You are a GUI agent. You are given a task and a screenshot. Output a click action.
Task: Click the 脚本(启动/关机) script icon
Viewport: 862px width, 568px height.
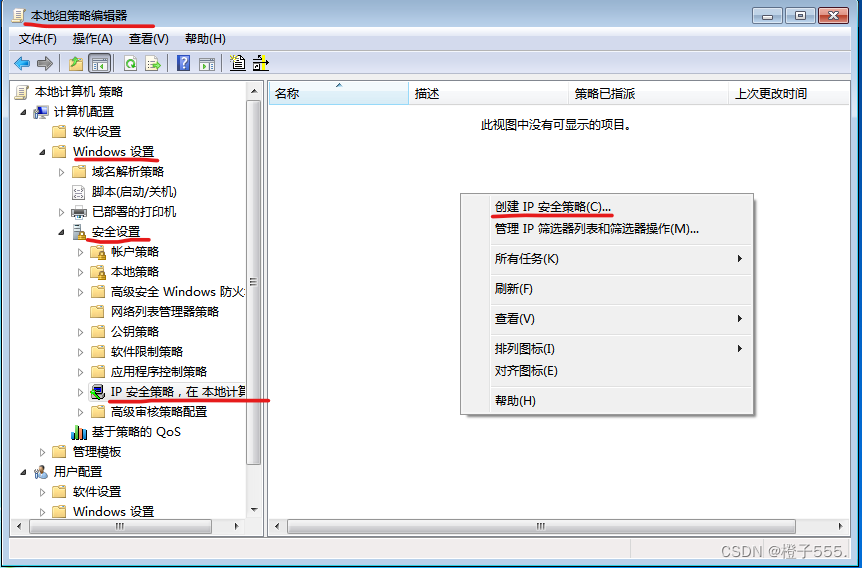(x=79, y=192)
